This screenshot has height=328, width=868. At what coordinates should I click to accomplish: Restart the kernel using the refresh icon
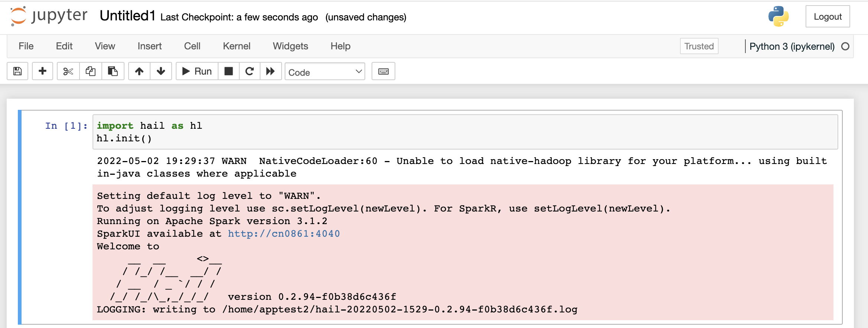pyautogui.click(x=249, y=71)
